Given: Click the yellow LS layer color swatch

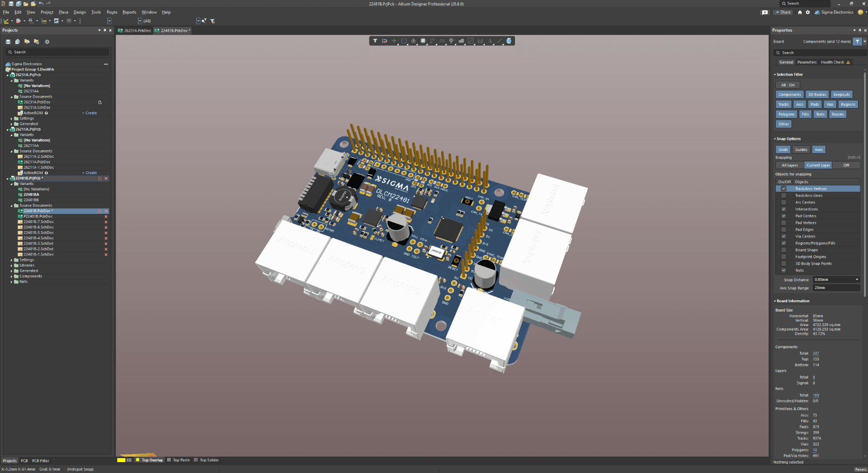Looking at the screenshot, I should (x=121, y=460).
